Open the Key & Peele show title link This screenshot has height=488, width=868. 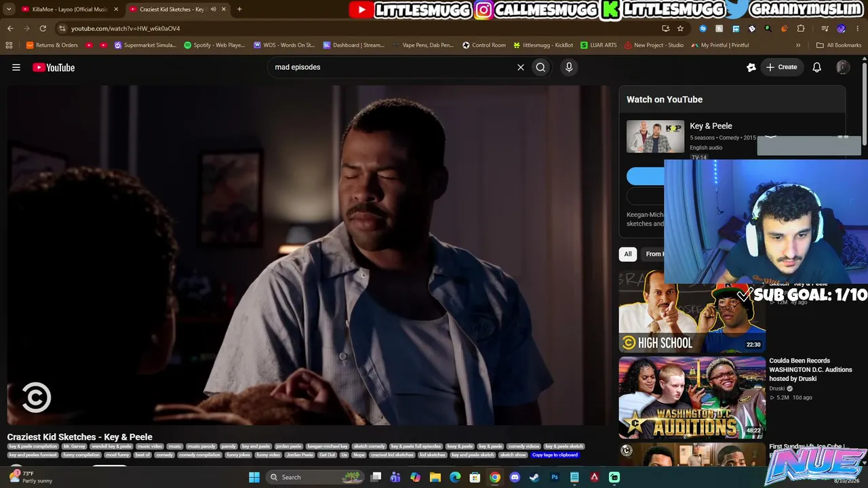[711, 126]
